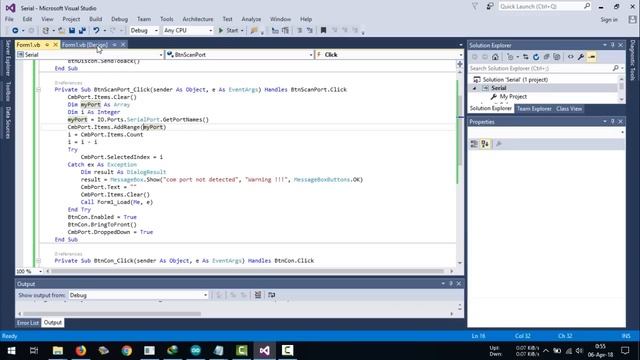
Task: Click the Alphabetical sort icon in Properties
Action: point(485,144)
